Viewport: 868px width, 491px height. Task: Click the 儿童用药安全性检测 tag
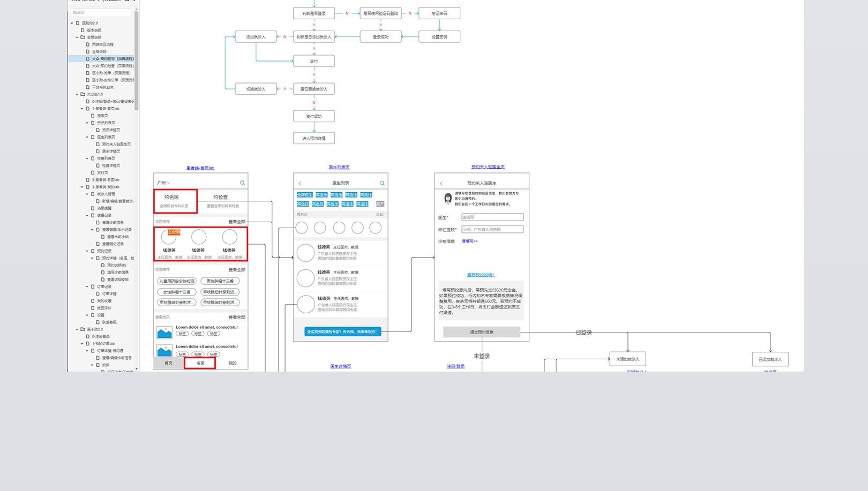click(177, 281)
